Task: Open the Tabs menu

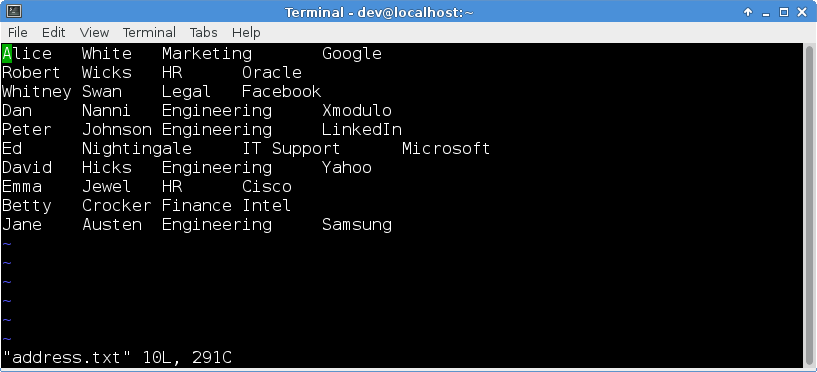Action: click(x=203, y=32)
